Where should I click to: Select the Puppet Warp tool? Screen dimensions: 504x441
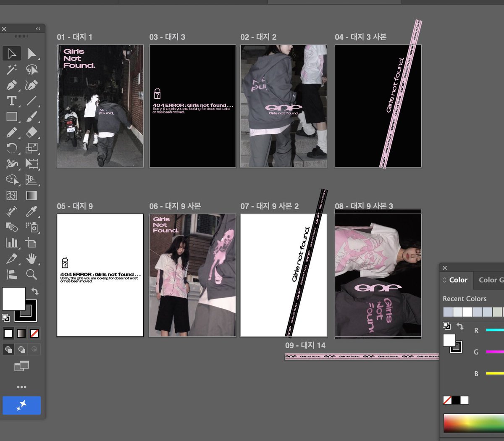(x=12, y=164)
